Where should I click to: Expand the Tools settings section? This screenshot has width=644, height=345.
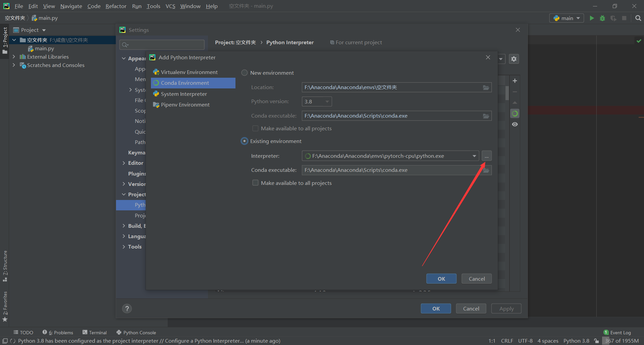pos(124,247)
